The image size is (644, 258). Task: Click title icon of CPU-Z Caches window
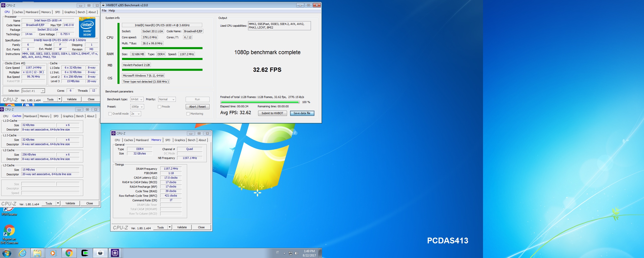(x=2, y=109)
